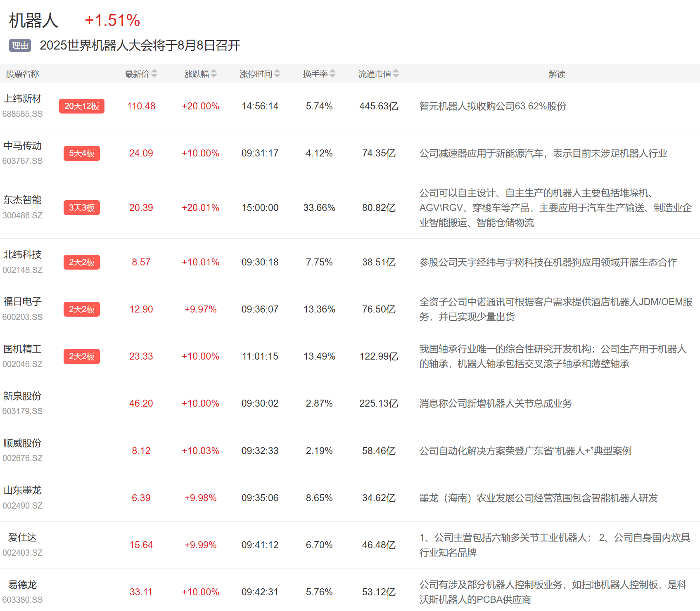The width and height of the screenshot is (700, 611).
Task: Open the 2025世界机器人大会 headline
Action: pos(140,45)
